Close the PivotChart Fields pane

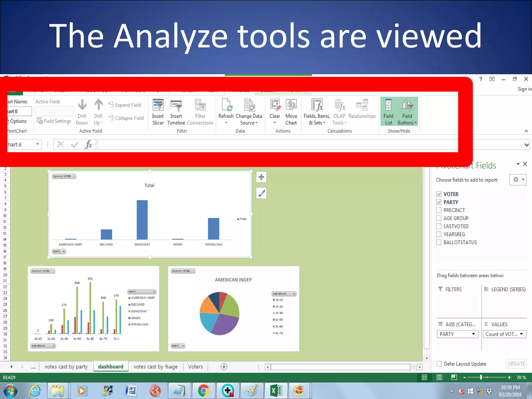525,164
